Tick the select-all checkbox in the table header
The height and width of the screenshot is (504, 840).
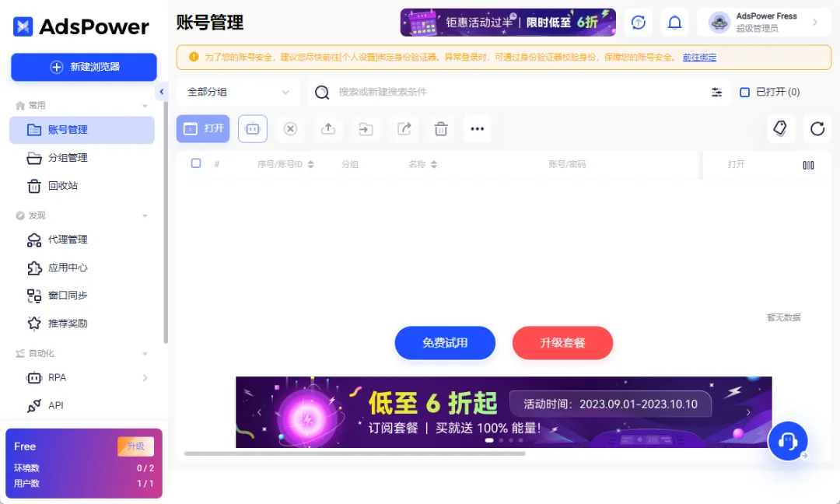point(196,163)
